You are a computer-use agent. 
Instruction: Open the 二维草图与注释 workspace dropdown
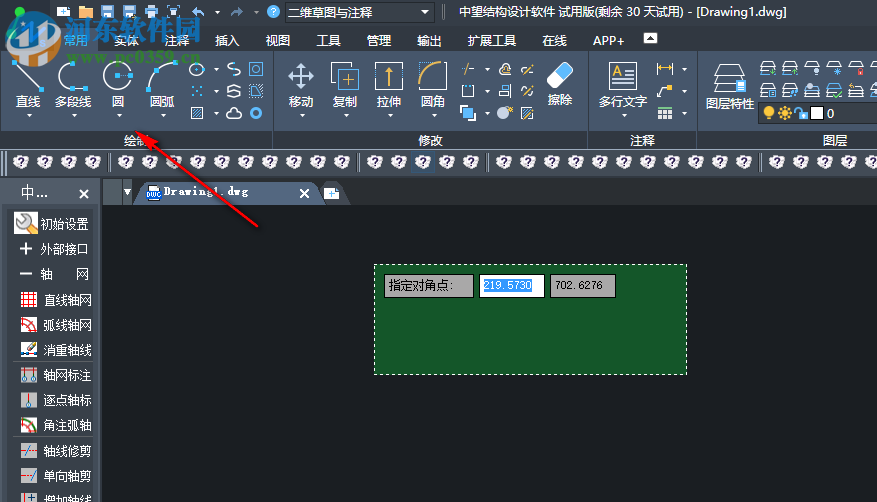pyautogui.click(x=359, y=12)
